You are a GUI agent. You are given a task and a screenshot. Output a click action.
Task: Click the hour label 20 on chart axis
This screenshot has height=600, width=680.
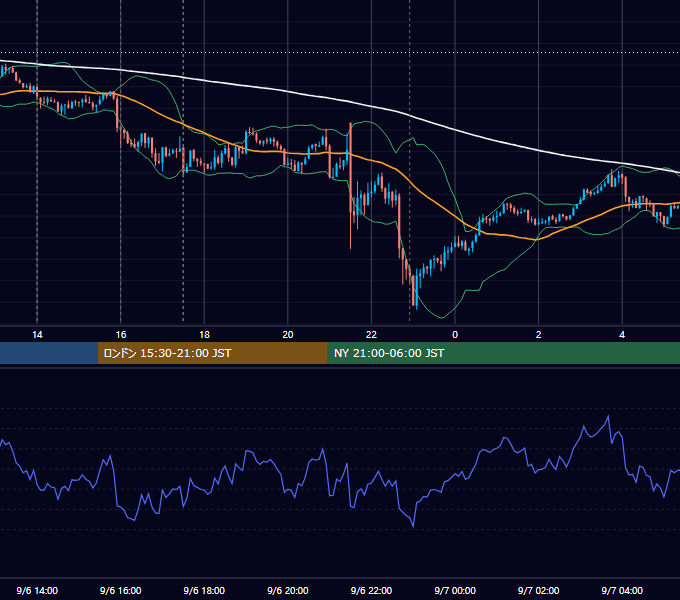(288, 335)
